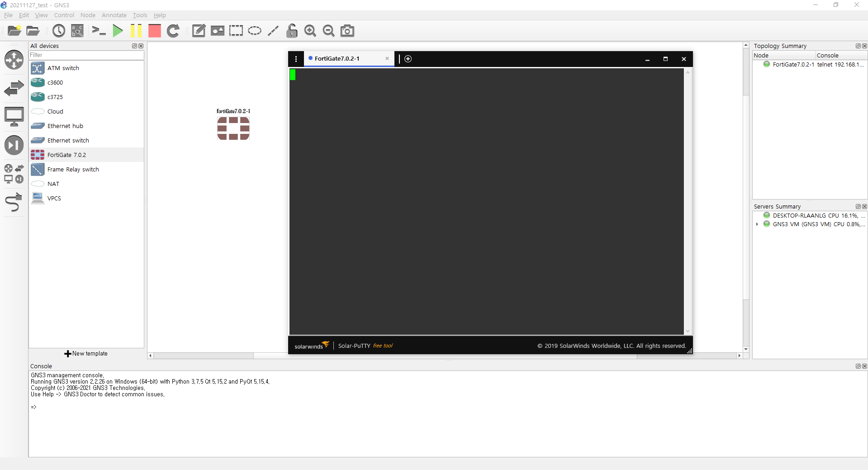Open the Help menu
868x470 pixels.
coord(160,15)
